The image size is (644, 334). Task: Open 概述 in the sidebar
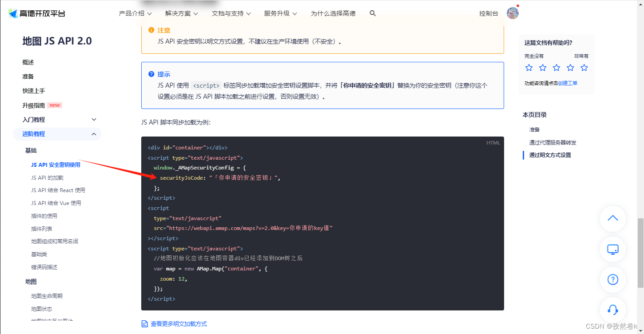point(28,62)
